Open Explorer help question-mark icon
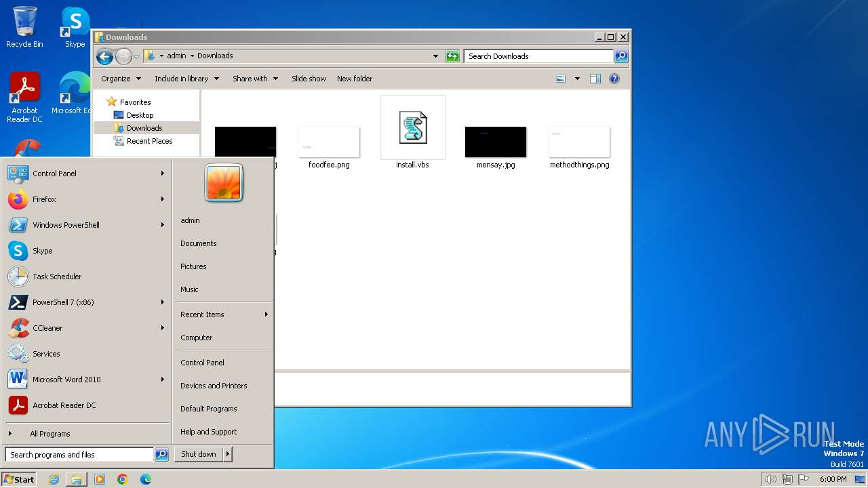Viewport: 868px width, 488px height. [x=614, y=79]
